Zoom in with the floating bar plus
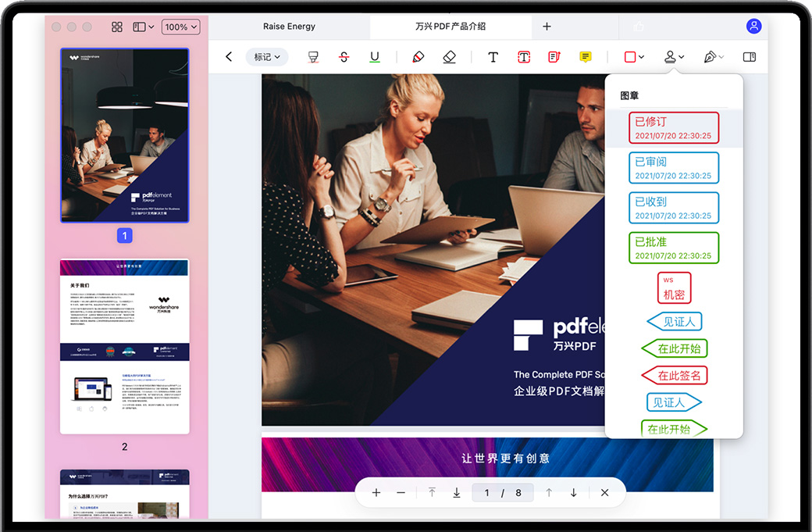 (376, 493)
